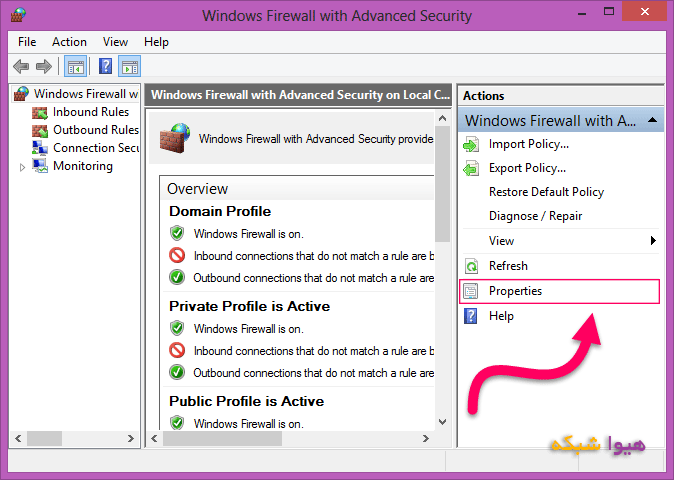
Task: Collapse the Windows Firewall actions section header
Action: tap(652, 120)
